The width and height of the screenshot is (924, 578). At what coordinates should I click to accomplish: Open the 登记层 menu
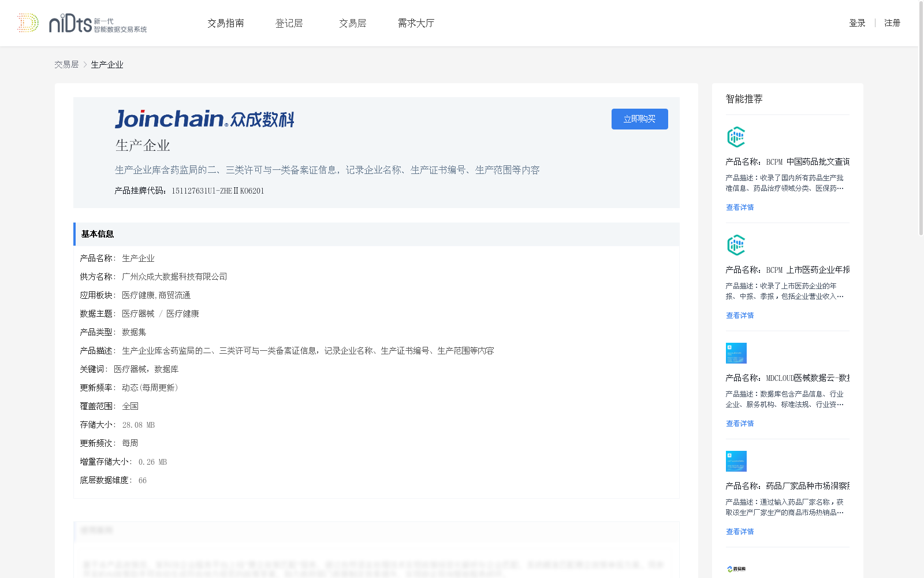tap(289, 23)
